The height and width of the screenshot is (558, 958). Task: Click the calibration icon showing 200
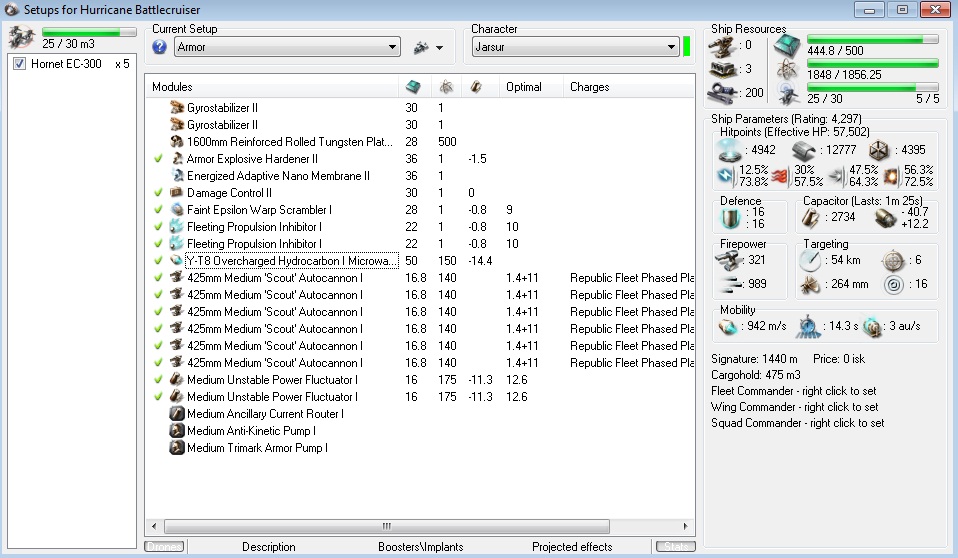point(723,93)
